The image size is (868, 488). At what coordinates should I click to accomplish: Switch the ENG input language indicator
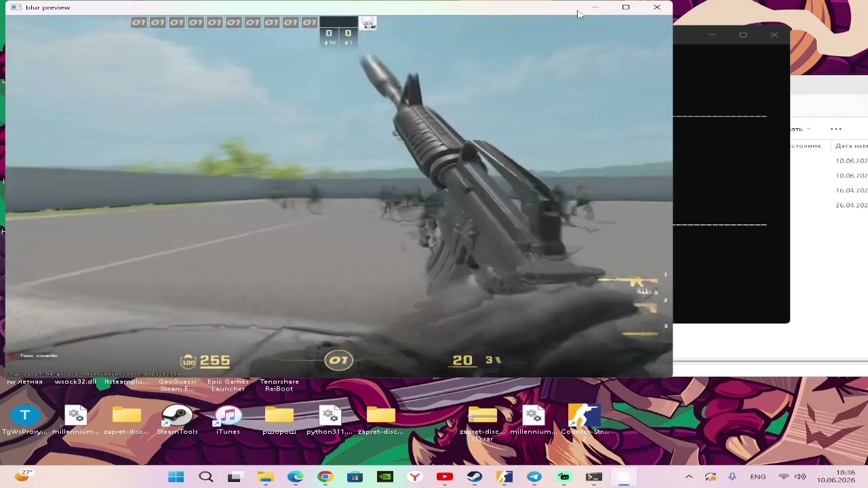pos(757,477)
